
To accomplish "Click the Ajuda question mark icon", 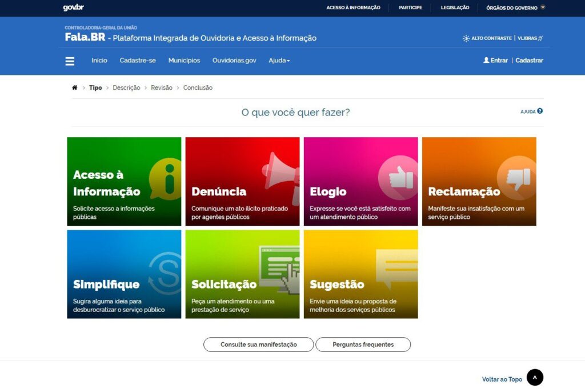I will (540, 111).
